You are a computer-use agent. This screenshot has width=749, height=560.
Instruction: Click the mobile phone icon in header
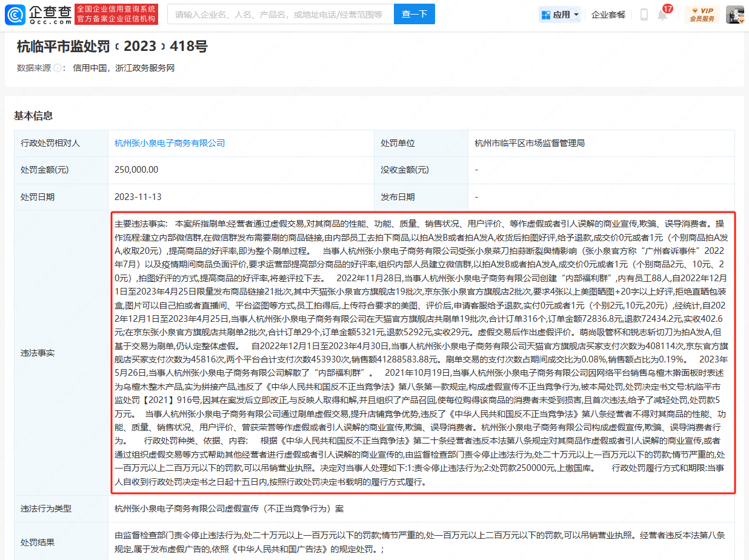[x=644, y=15]
